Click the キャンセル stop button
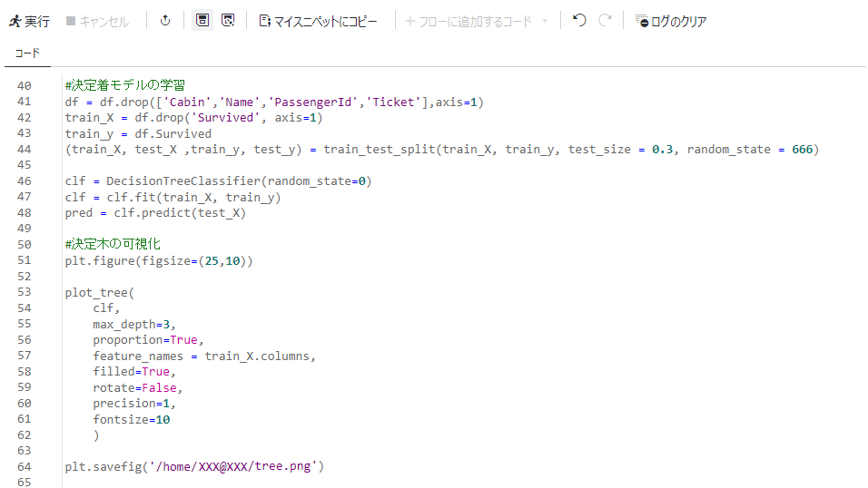Screen dimensions: 868x488 97,21
